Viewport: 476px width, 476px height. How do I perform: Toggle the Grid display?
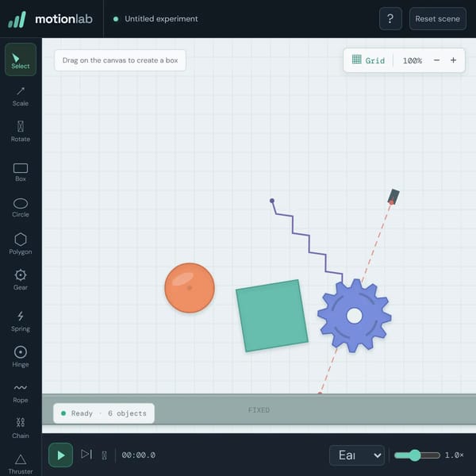tap(368, 60)
